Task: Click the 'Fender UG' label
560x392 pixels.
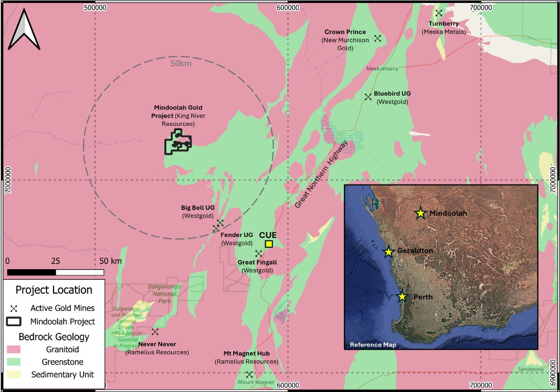Action: click(237, 235)
